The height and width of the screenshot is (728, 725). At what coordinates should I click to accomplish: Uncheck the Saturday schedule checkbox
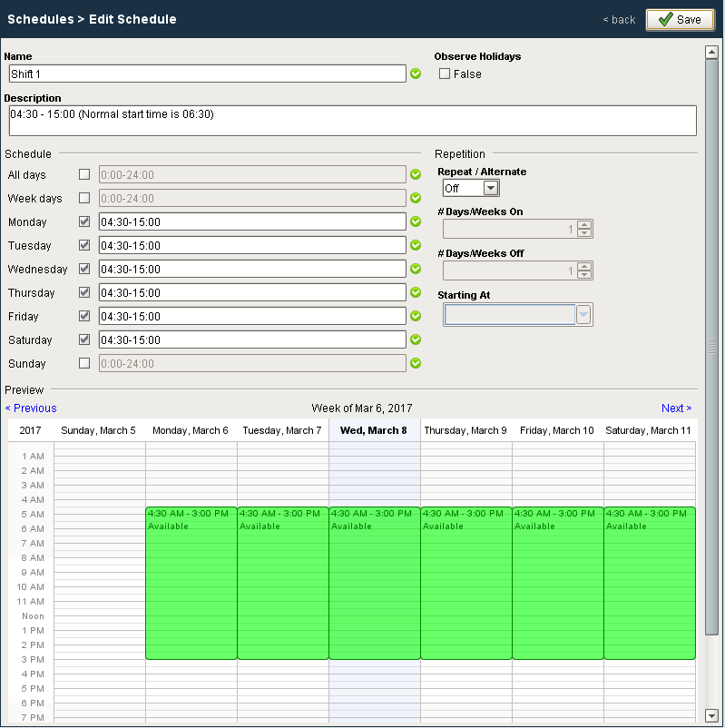(84, 339)
